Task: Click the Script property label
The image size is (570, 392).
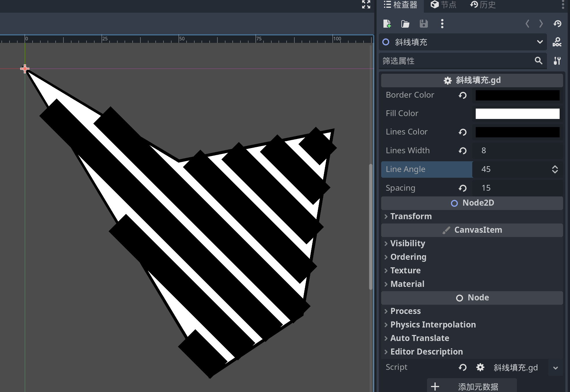Action: 396,367
